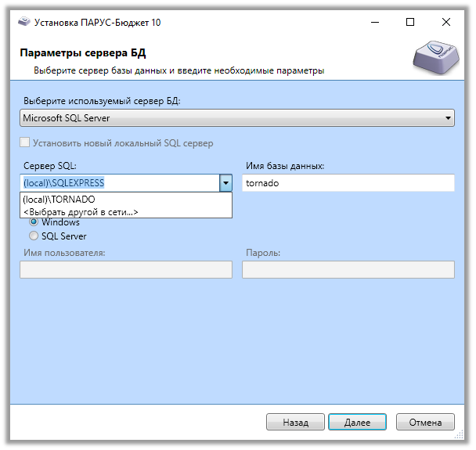Cancel setup using Отмена button
This screenshot has height=450, width=476.
(425, 423)
